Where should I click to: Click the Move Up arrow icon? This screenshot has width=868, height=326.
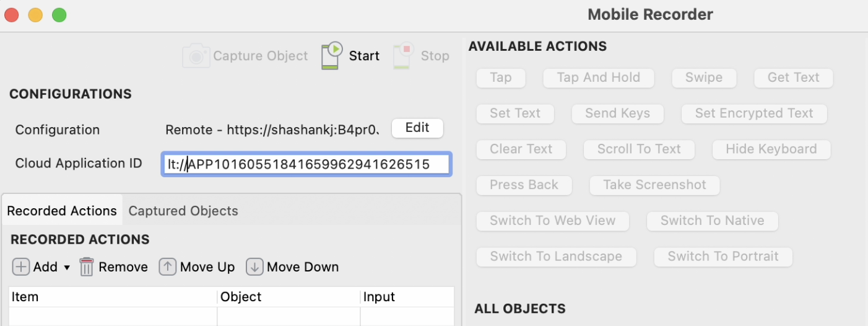[167, 267]
